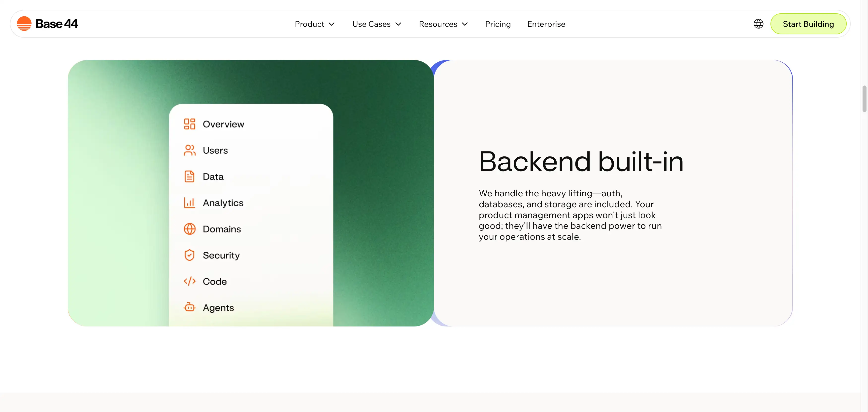Click the Agents robot icon
The width and height of the screenshot is (868, 412).
189,307
